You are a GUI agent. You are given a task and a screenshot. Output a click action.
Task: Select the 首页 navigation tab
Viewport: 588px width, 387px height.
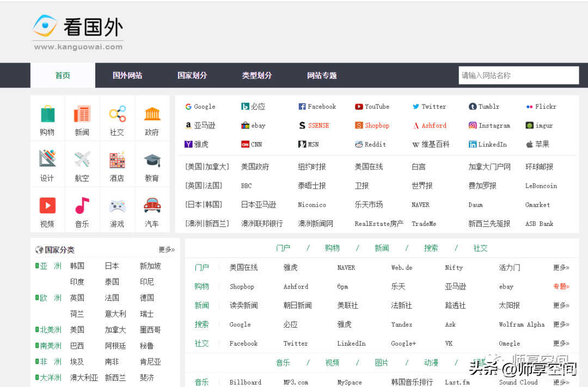[x=63, y=75]
